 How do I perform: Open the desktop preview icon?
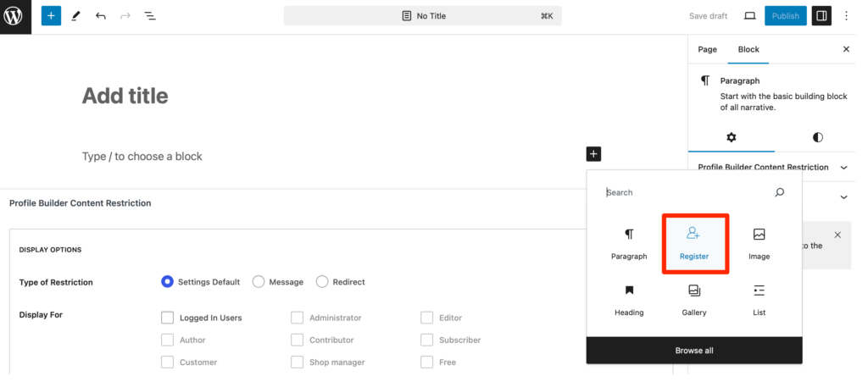coord(749,16)
